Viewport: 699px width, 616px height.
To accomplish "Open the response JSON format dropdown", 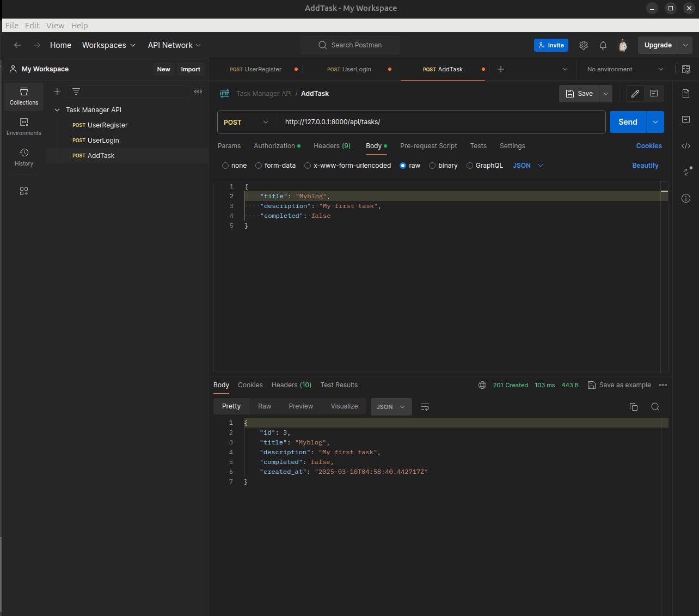I will (x=391, y=407).
